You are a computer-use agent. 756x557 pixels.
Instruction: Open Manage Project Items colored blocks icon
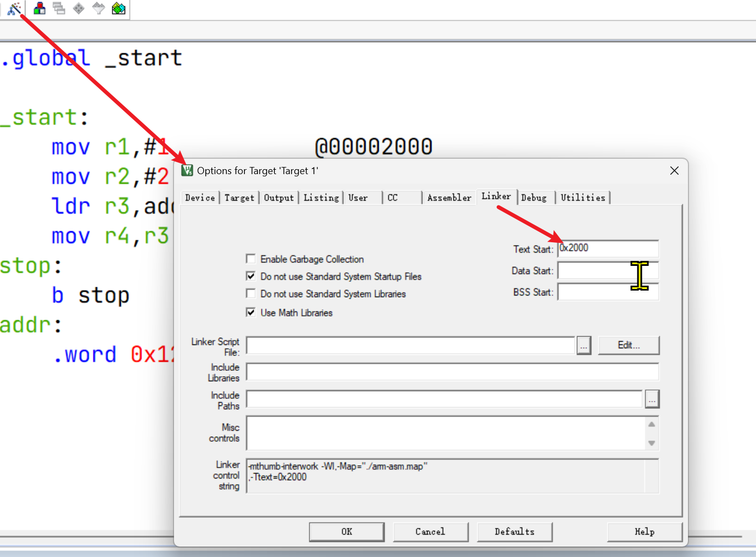point(40,8)
